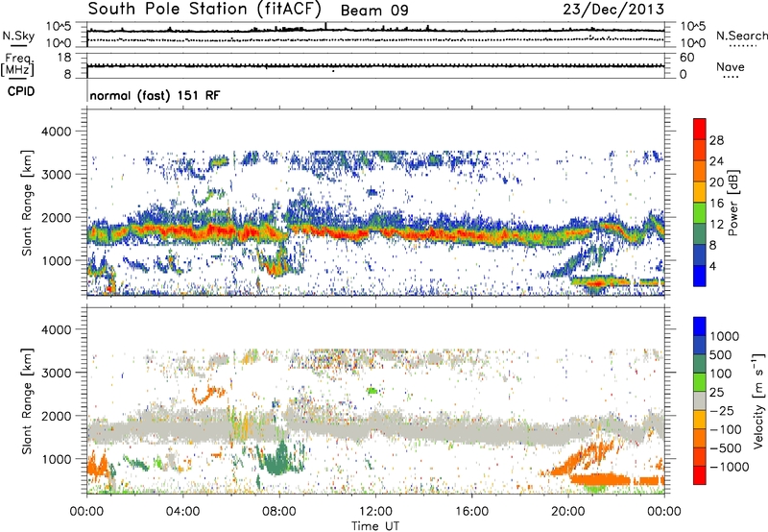Click the 4000 tick on power panel axis
This screenshot has height=532, width=768.
56,132
